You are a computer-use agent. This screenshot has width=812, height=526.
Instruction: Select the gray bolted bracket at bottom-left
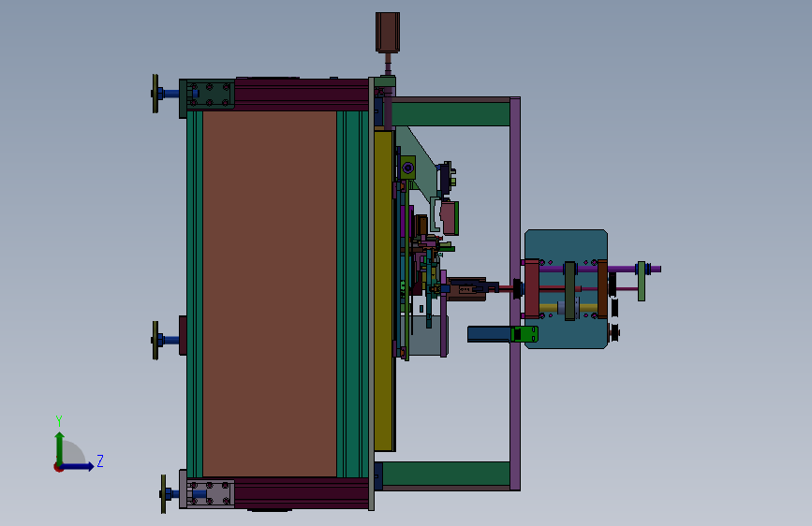210,493
